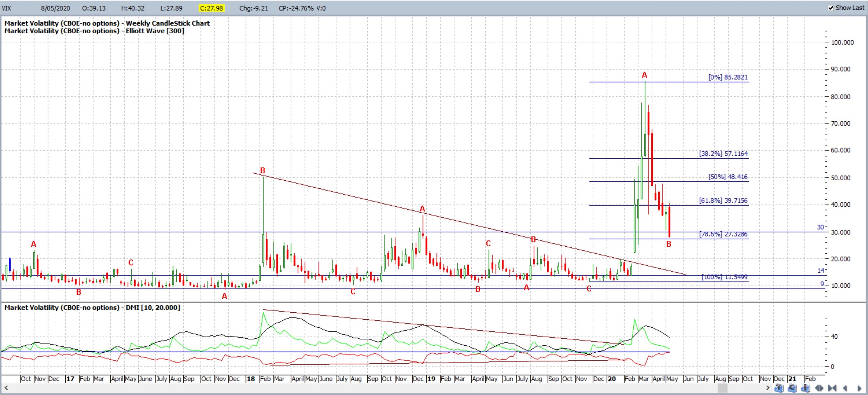Click the folder icon with exclamation mark
The image size is (868, 395).
pyautogui.click(x=806, y=388)
